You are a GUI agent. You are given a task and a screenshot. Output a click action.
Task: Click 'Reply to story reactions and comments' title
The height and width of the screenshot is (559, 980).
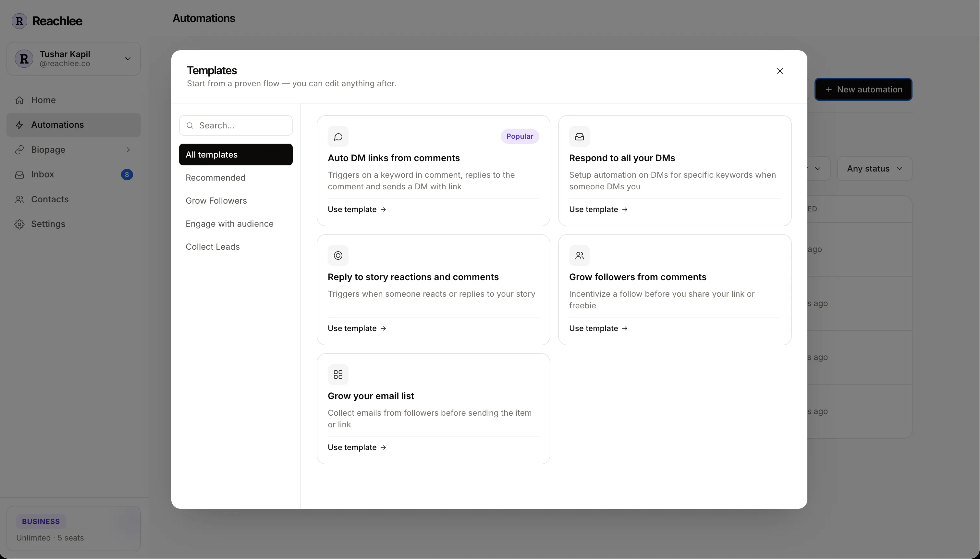click(413, 277)
